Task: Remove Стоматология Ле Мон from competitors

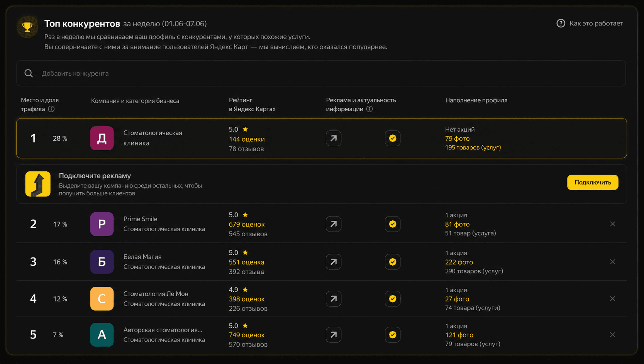Action: pyautogui.click(x=613, y=299)
